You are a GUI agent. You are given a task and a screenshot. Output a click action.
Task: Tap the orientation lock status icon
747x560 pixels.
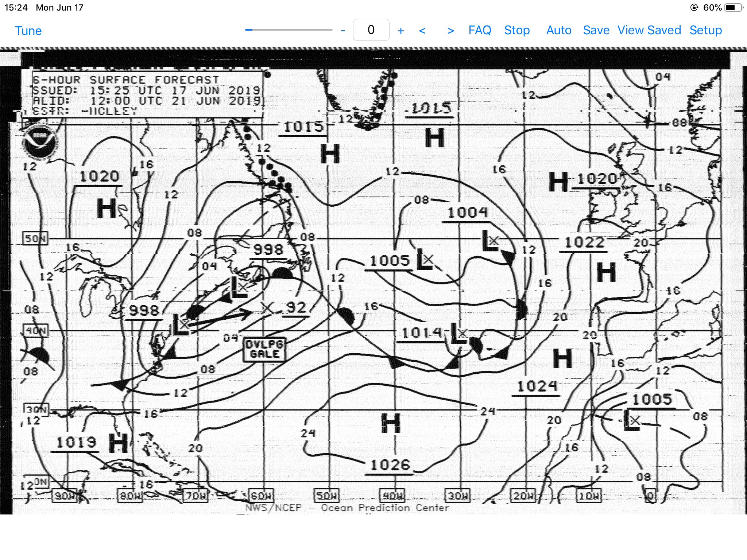tap(694, 7)
